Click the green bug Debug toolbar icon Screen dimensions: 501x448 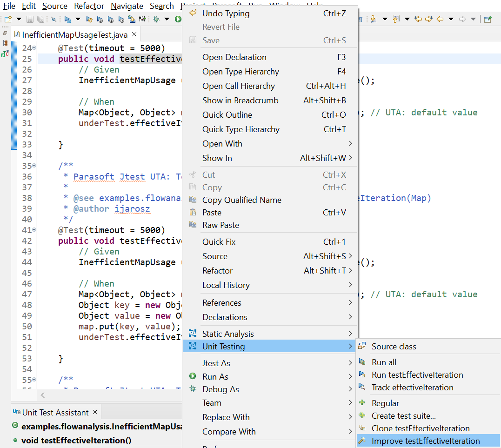[156, 19]
